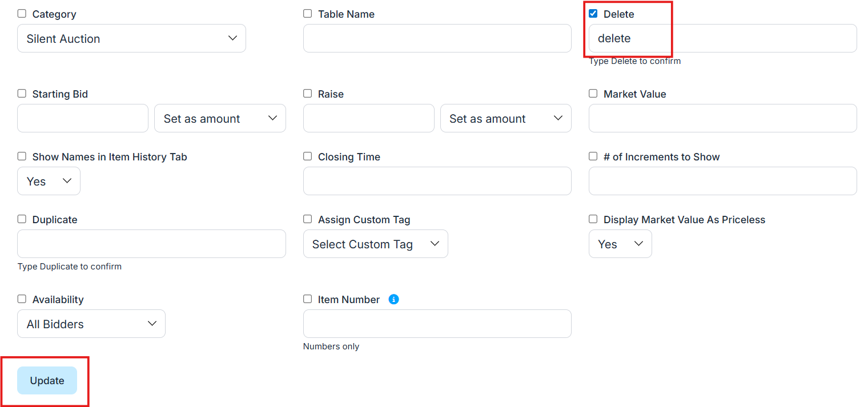Open the Select Custom Tag dropdown
This screenshot has height=407, width=868.
click(x=375, y=244)
